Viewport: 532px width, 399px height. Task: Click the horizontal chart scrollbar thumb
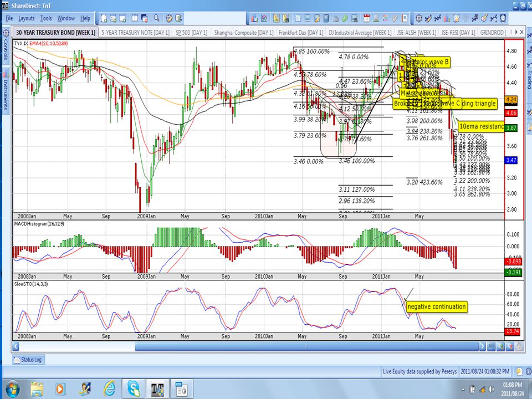click(x=306, y=346)
